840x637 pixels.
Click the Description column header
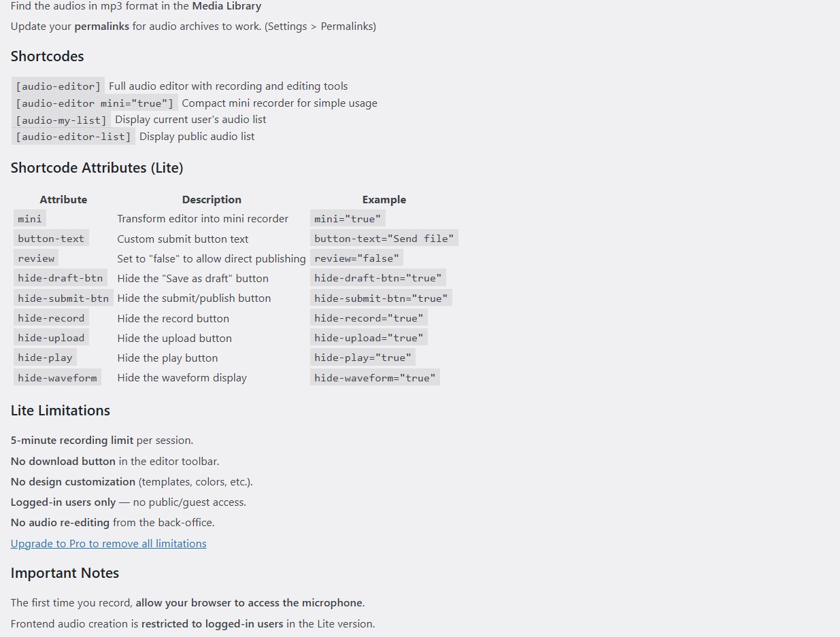point(212,199)
